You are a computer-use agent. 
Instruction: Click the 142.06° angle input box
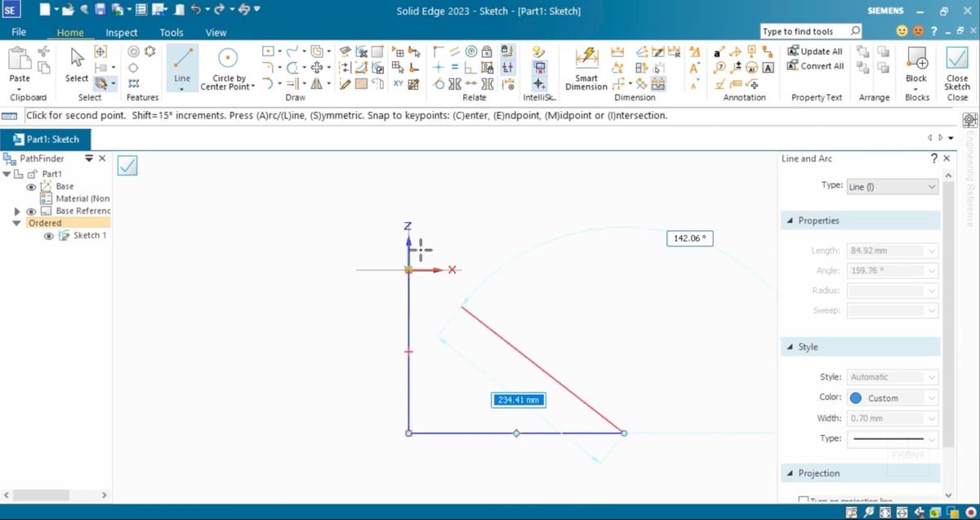pos(690,238)
